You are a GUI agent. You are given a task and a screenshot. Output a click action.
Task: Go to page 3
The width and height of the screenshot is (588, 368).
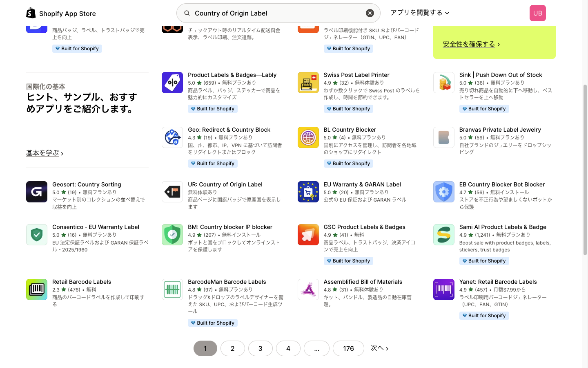click(261, 348)
